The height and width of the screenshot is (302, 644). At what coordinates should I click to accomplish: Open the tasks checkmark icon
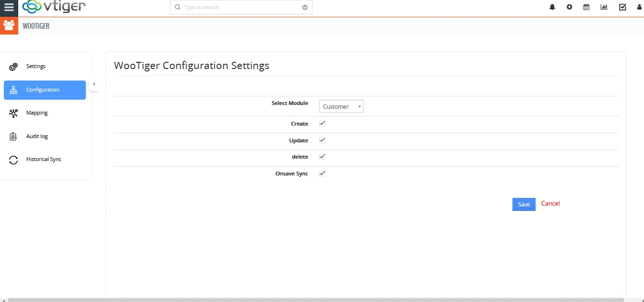pos(622,7)
